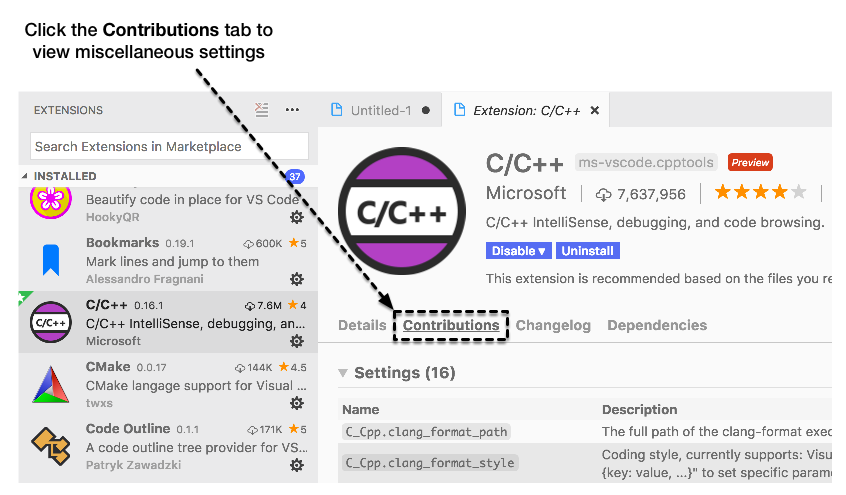Click the Microsoft publisher link
The image size is (846, 495).
point(526,193)
